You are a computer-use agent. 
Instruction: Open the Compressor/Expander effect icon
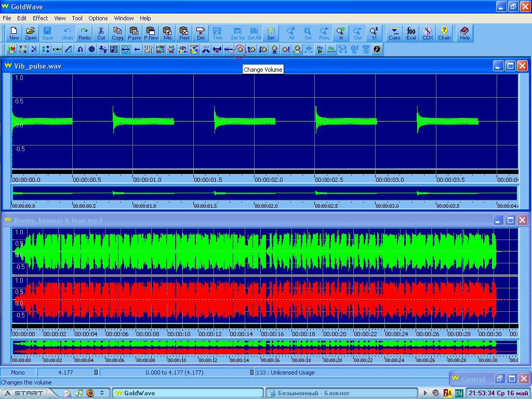pyautogui.click(x=46, y=49)
